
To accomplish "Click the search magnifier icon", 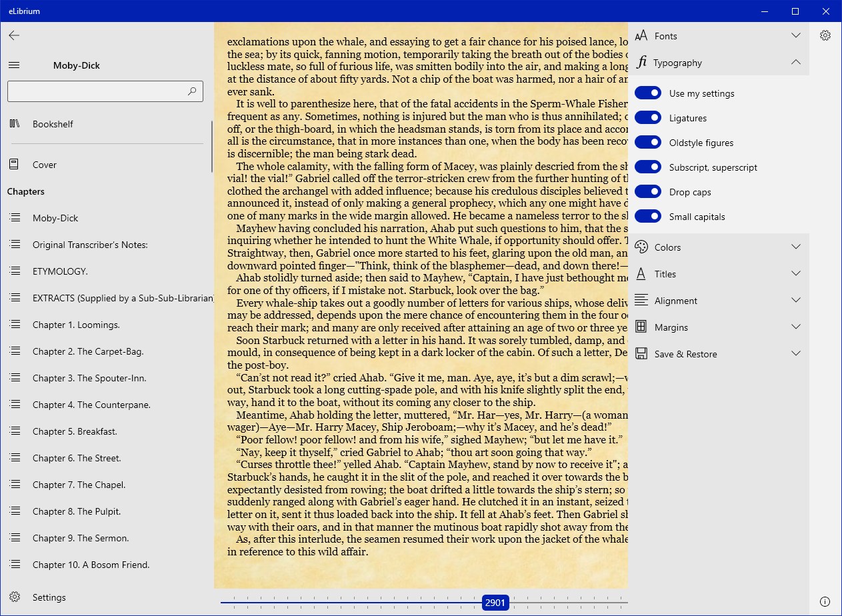I will pyautogui.click(x=192, y=91).
